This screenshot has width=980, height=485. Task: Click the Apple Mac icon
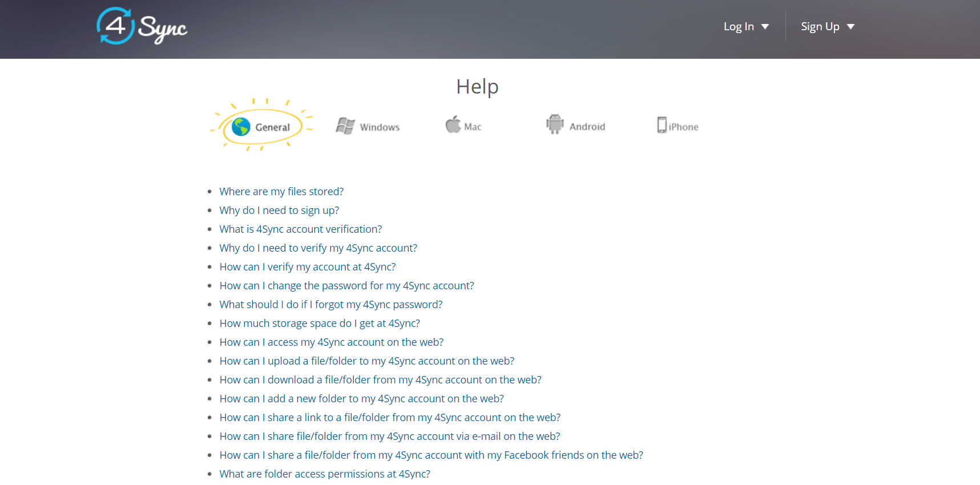(x=453, y=124)
